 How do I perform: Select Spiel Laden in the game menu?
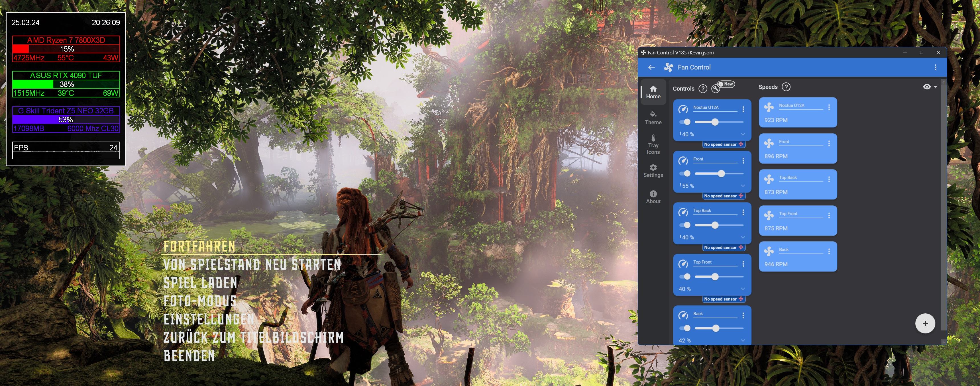200,283
